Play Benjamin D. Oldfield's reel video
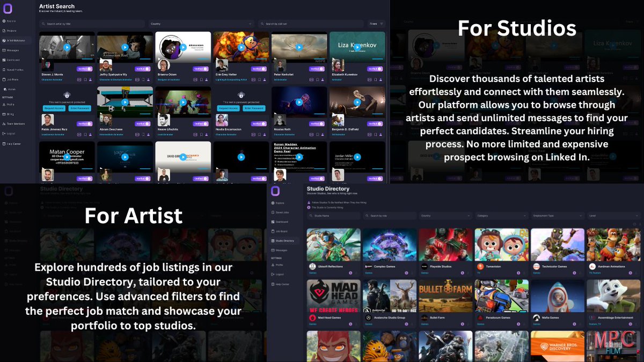Image resolution: width=644 pixels, height=362 pixels. tap(357, 102)
